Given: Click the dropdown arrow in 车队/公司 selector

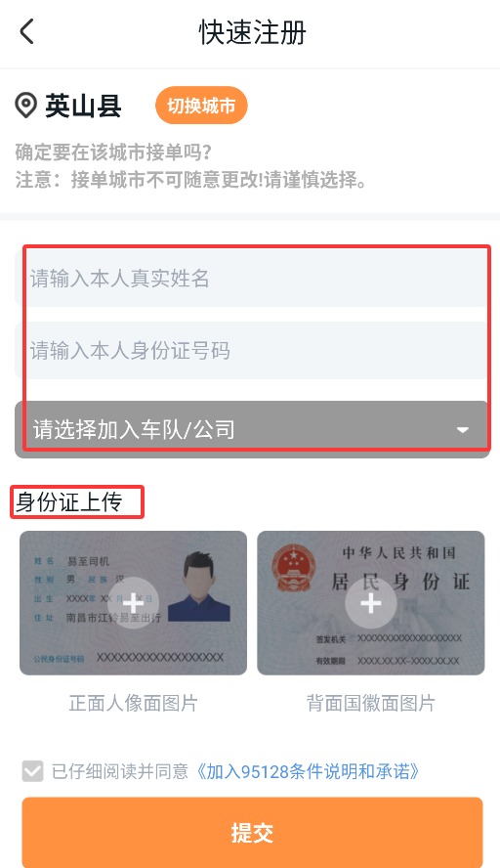Looking at the screenshot, I should [x=462, y=430].
